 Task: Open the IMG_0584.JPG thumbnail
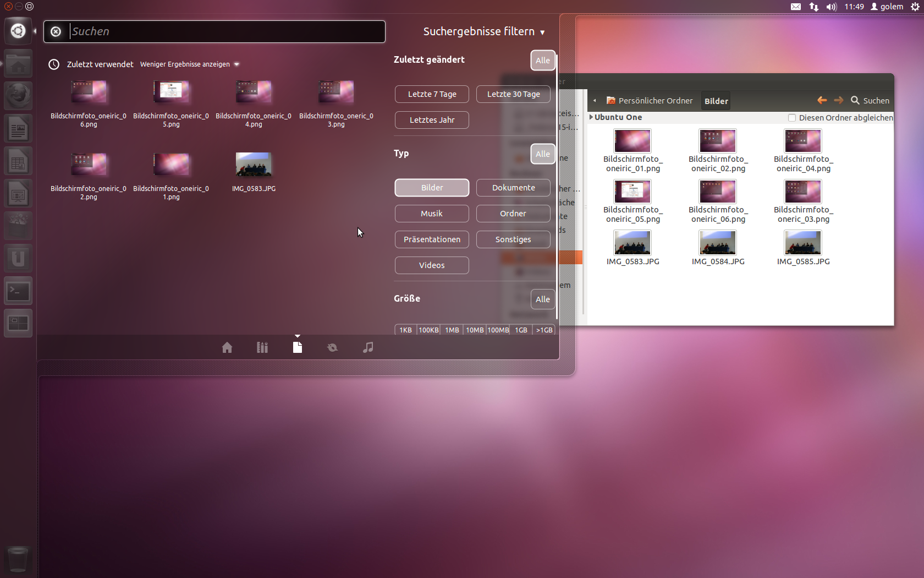717,242
